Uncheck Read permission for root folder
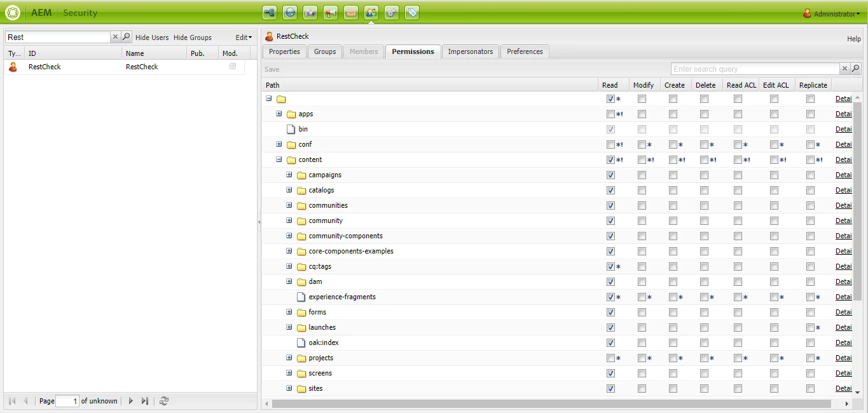 coord(610,99)
